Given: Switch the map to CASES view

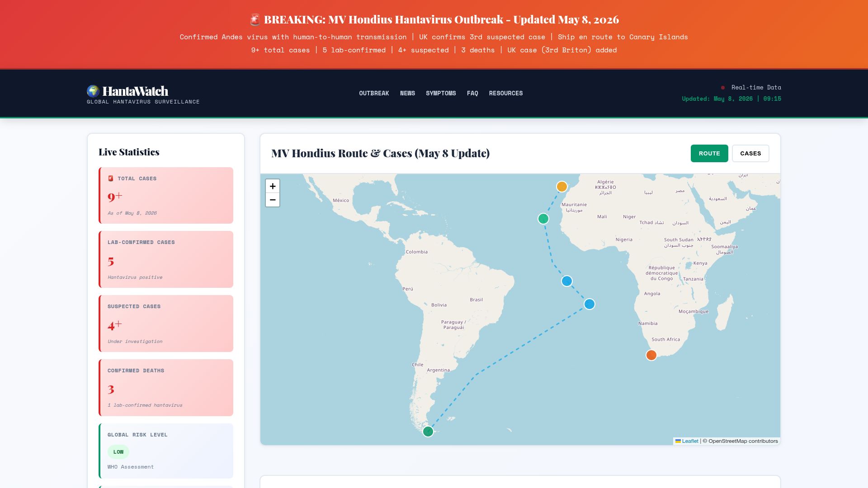Looking at the screenshot, I should [x=750, y=153].
